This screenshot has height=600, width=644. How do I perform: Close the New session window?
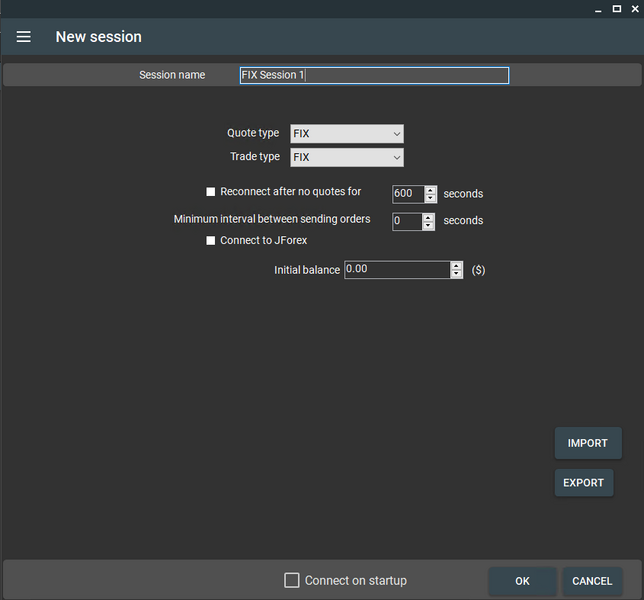click(x=635, y=8)
